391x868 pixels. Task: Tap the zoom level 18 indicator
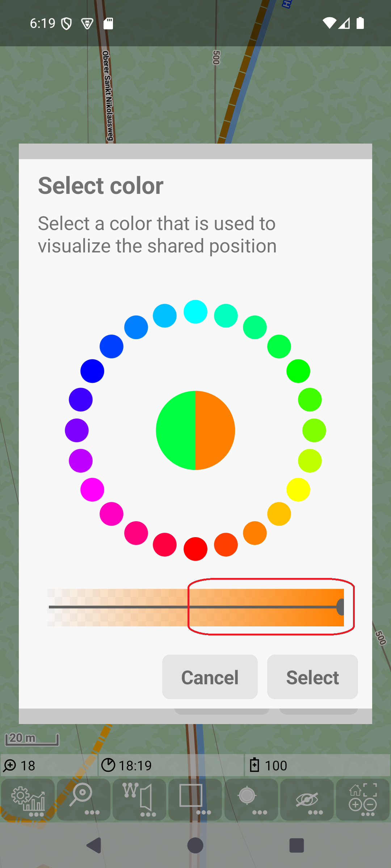(x=49, y=766)
